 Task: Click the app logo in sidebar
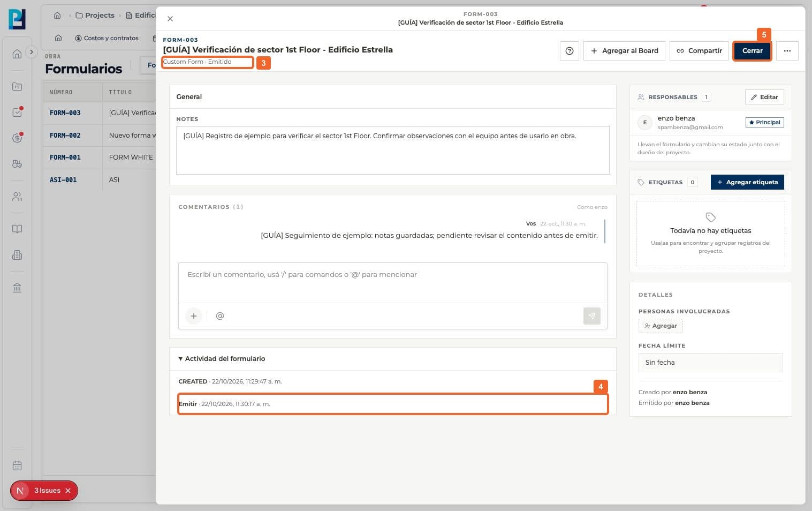pos(17,19)
